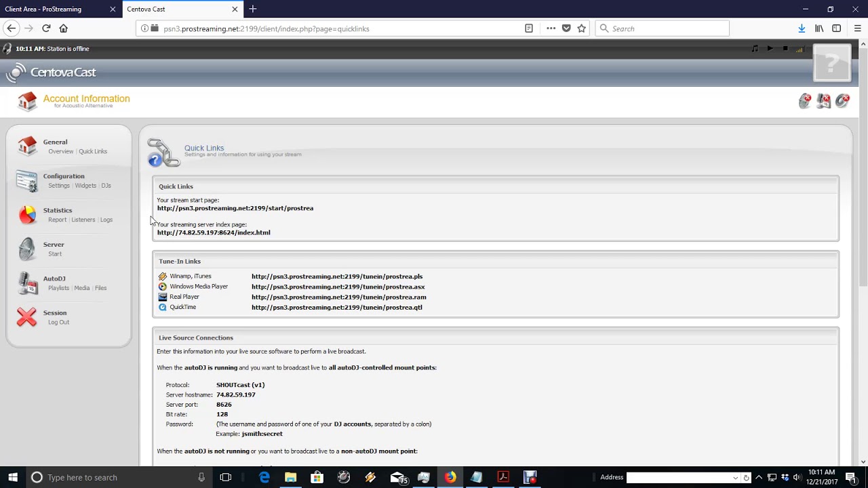The height and width of the screenshot is (488, 868).
Task: Open Files under AutoDJ
Action: point(101,288)
